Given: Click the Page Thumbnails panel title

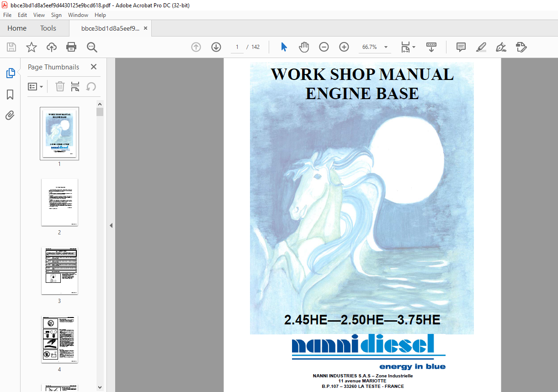Looking at the screenshot, I should click(x=53, y=67).
